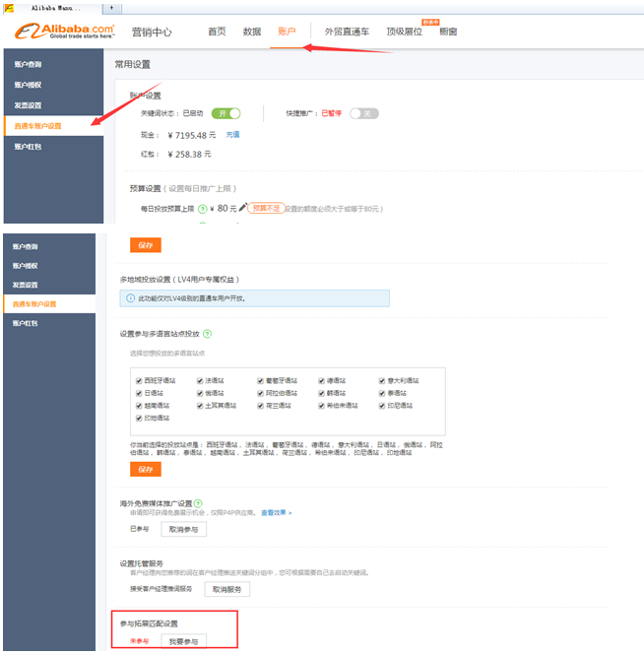Go to the 顶级展位 menu item
Viewport: 644px width, 654px height.
coord(404,32)
